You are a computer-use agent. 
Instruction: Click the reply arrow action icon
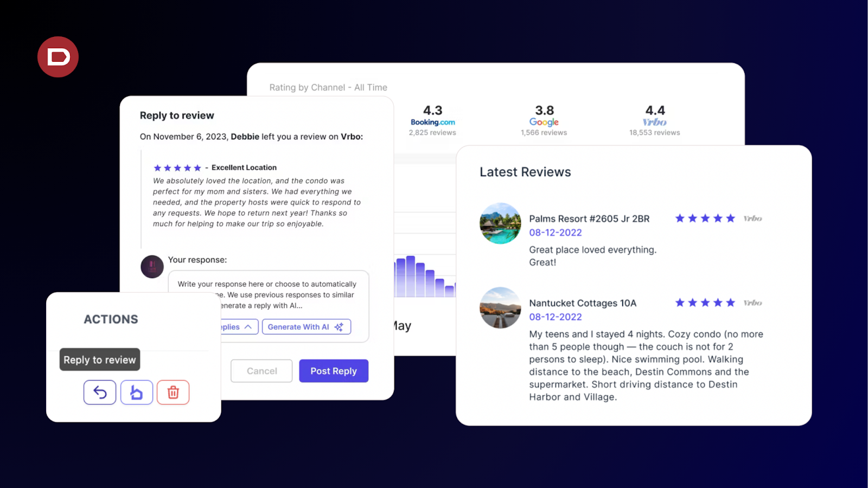(x=100, y=392)
